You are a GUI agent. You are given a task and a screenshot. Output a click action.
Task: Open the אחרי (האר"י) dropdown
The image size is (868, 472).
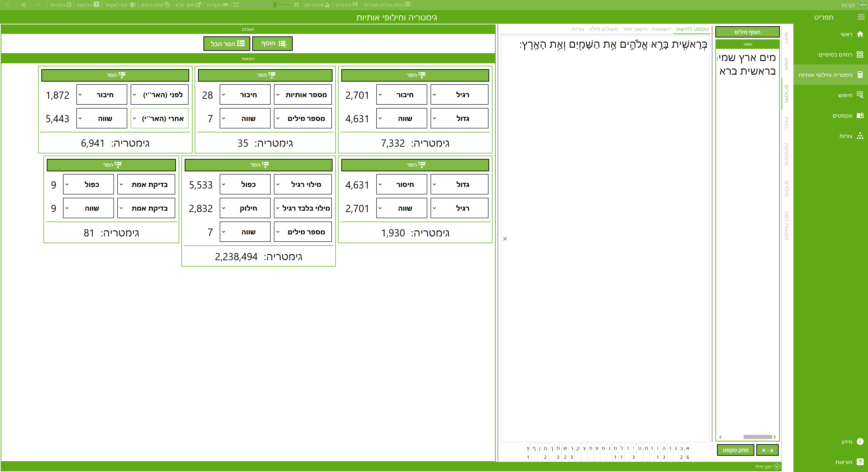click(x=159, y=119)
